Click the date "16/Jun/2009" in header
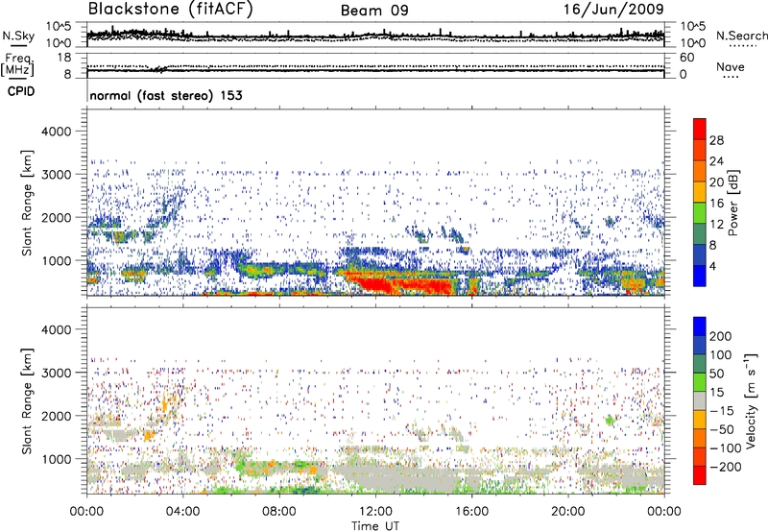This screenshot has height=532, width=768. click(x=613, y=10)
